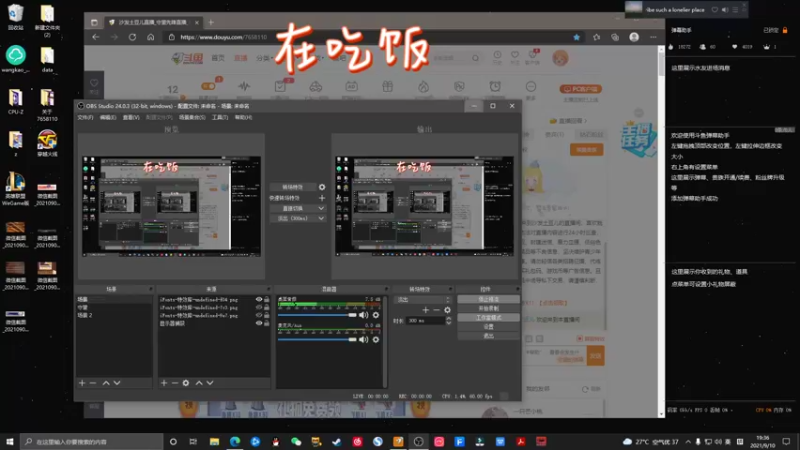Open OBS 设置 from the controls panel

[x=488, y=327]
